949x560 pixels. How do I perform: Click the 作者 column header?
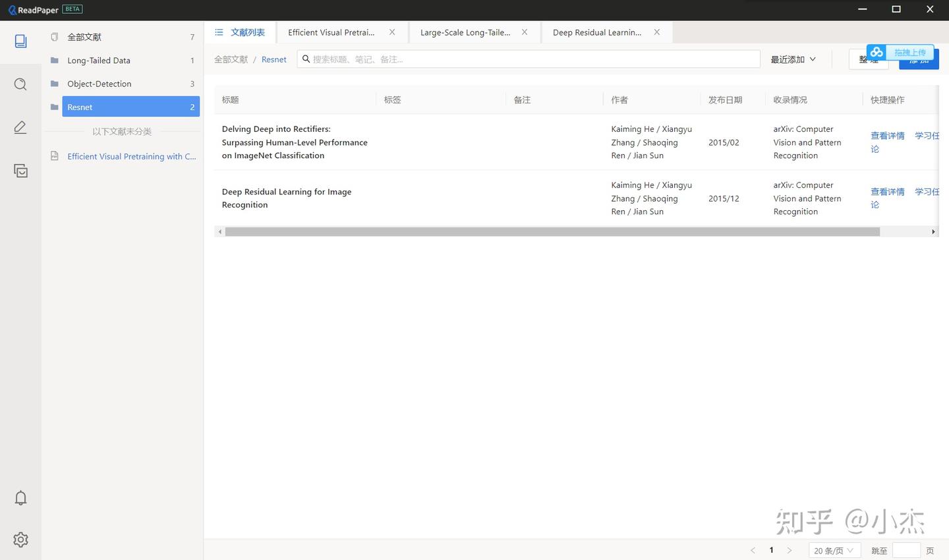click(619, 100)
